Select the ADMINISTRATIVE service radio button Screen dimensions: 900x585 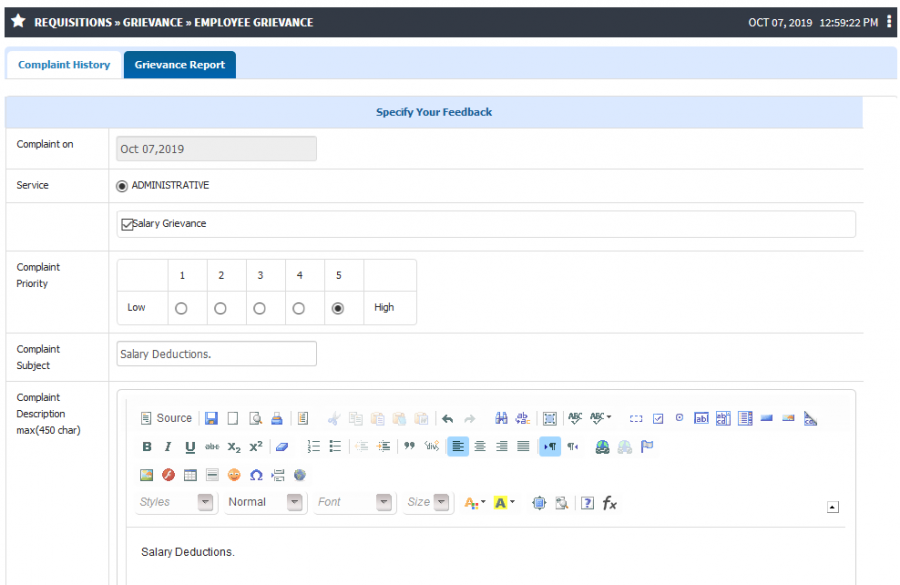pos(122,186)
